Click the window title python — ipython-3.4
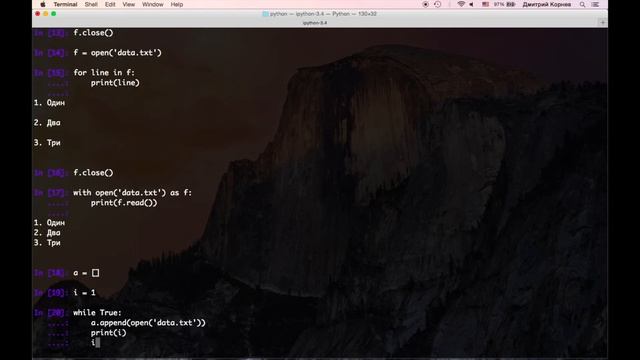The width and height of the screenshot is (640, 360). click(319, 14)
